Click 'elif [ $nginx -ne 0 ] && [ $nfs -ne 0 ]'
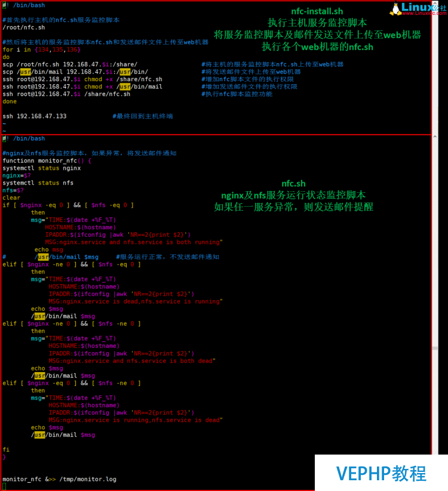 pyautogui.click(x=72, y=324)
